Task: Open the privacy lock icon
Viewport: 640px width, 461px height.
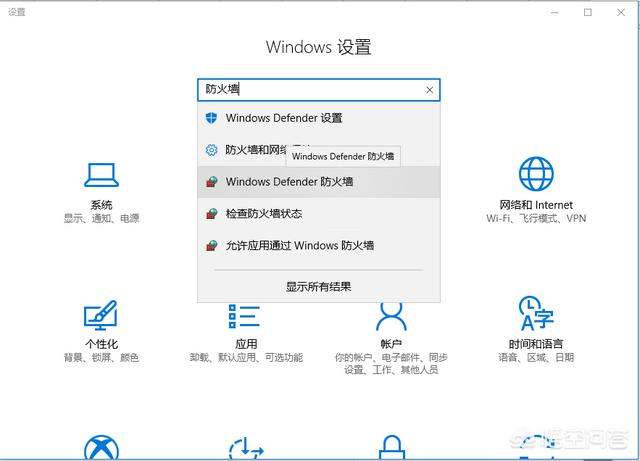Action: [391, 448]
